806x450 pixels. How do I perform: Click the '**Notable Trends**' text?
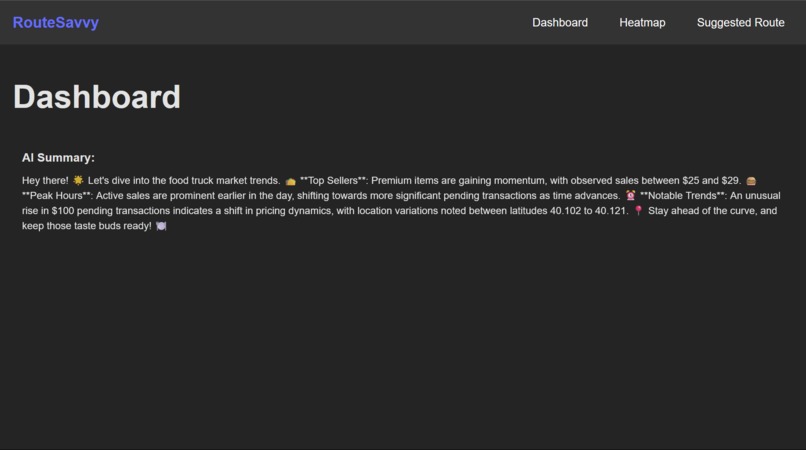[682, 195]
